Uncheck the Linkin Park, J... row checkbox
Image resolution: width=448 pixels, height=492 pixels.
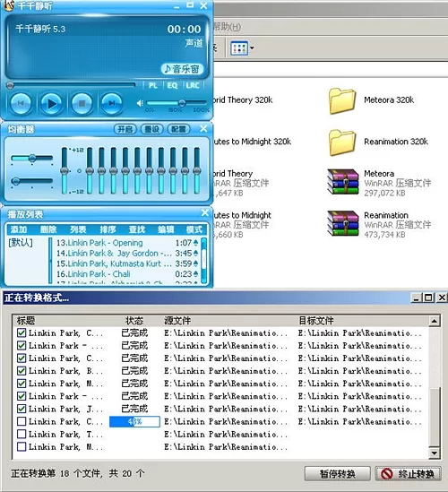pyautogui.click(x=22, y=409)
